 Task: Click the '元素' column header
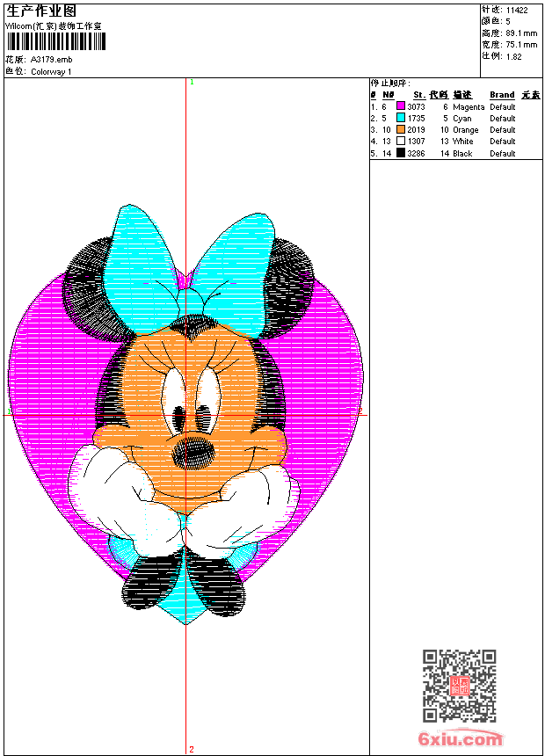[x=531, y=95]
